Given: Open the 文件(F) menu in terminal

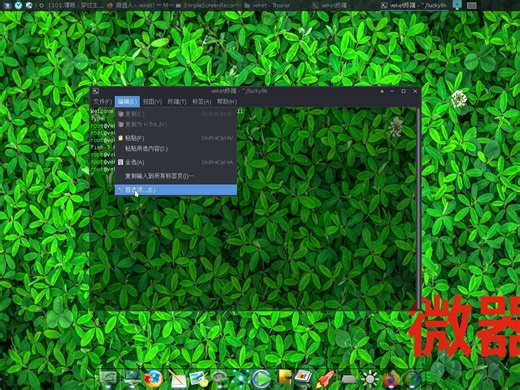Looking at the screenshot, I should 102,102.
